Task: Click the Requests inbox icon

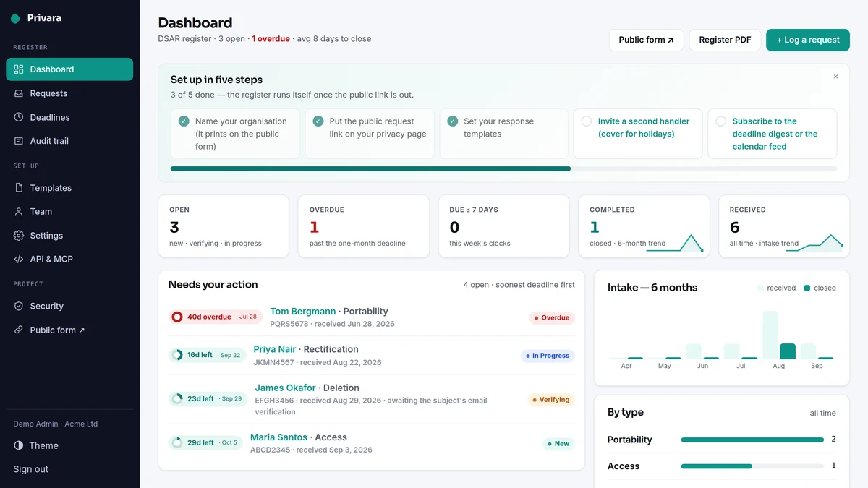Action: tap(19, 93)
